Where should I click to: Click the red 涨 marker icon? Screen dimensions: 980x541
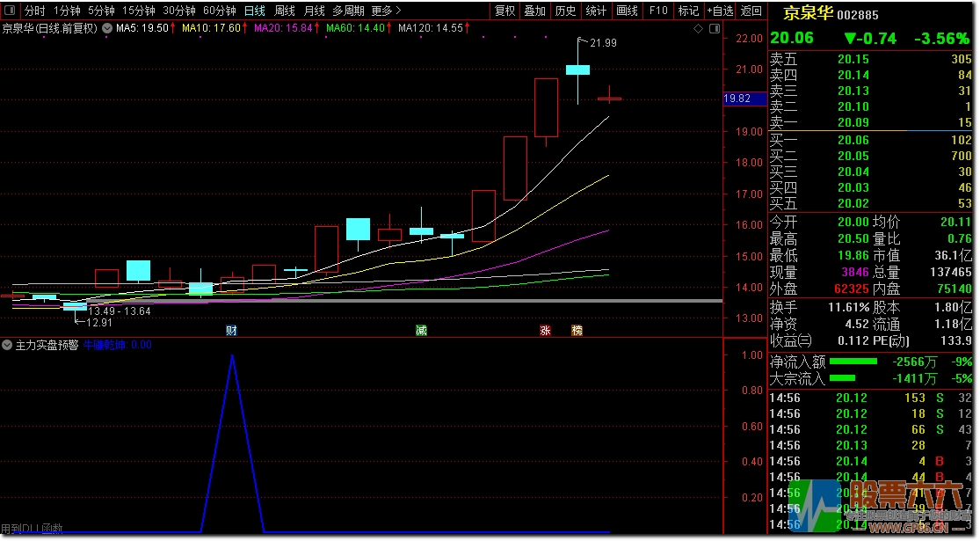(x=545, y=331)
